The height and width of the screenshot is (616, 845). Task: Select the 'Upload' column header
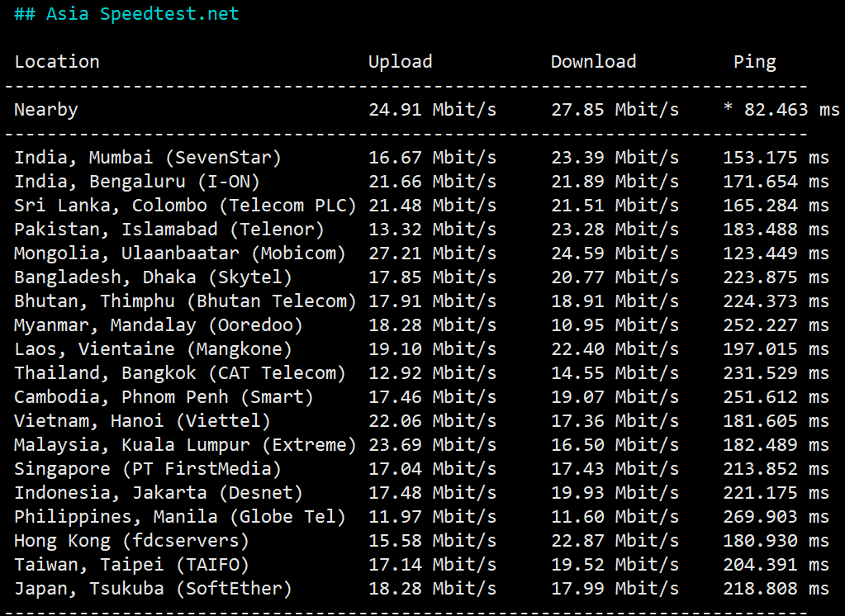[401, 62]
